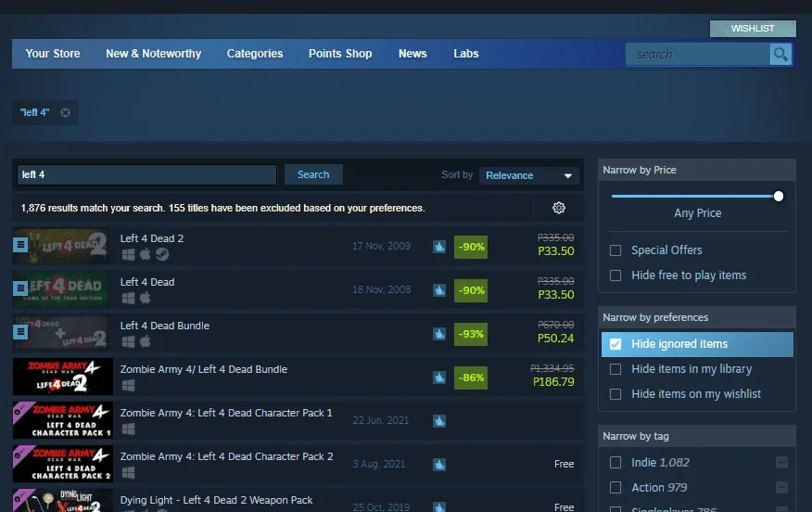Click Windows icon under Character Pack 2
Screen dimensions: 812x512
tap(129, 472)
